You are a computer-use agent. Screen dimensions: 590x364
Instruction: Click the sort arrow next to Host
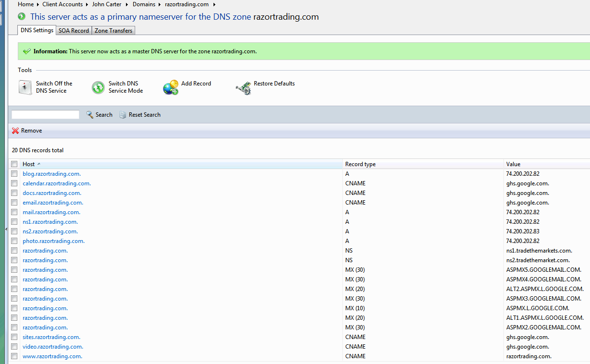pyautogui.click(x=38, y=164)
